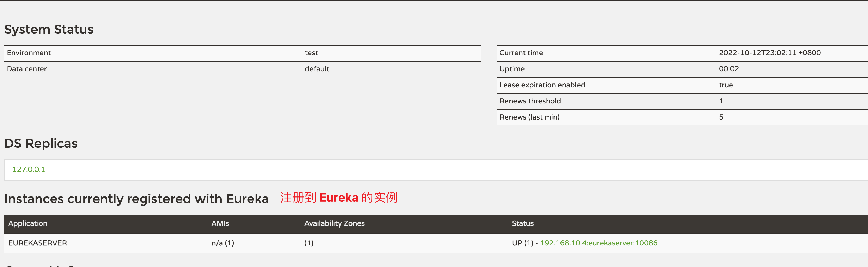Click the Current time timestamp value

(x=769, y=53)
